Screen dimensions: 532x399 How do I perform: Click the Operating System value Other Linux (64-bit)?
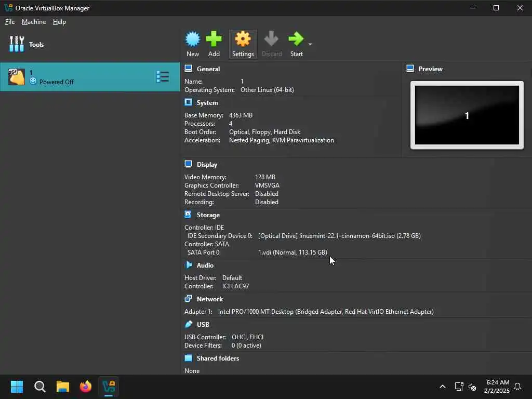click(267, 90)
